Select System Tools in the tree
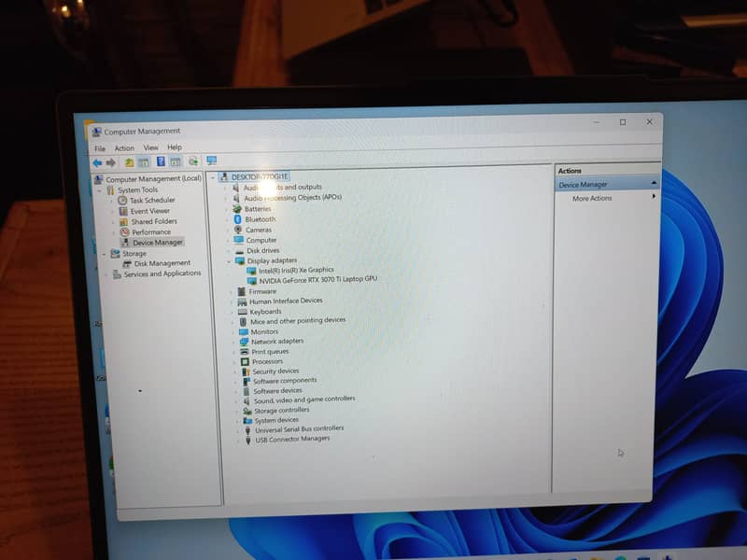747x560 pixels. (x=137, y=189)
